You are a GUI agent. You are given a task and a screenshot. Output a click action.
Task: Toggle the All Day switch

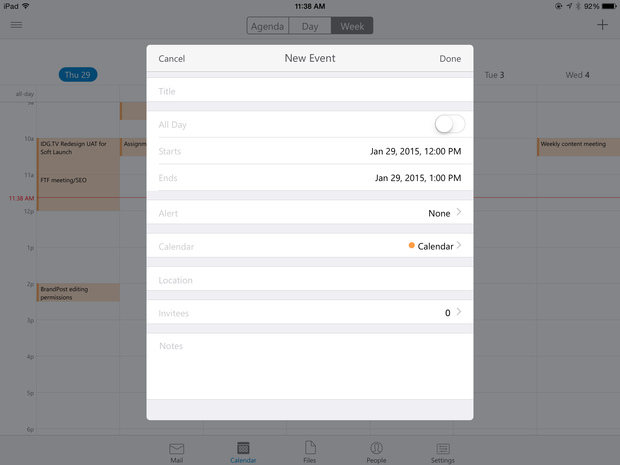[x=450, y=124]
